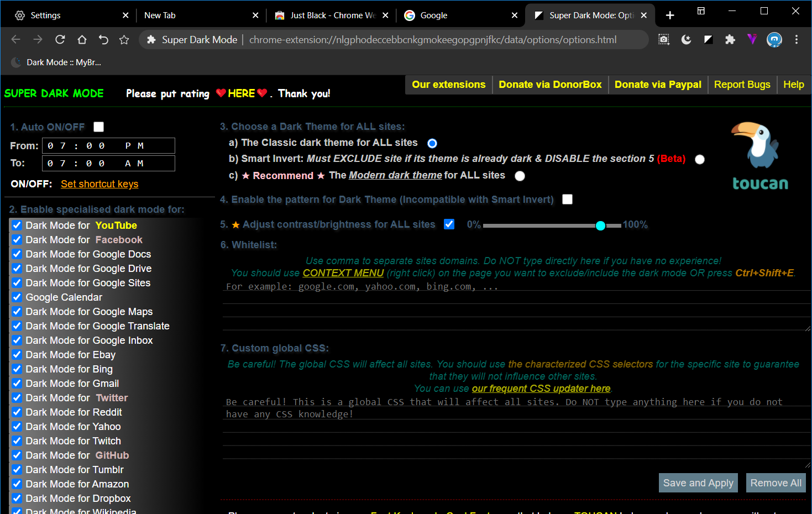Open the Super Dark Mode extension icon
This screenshot has width=812, height=514.
[708, 39]
